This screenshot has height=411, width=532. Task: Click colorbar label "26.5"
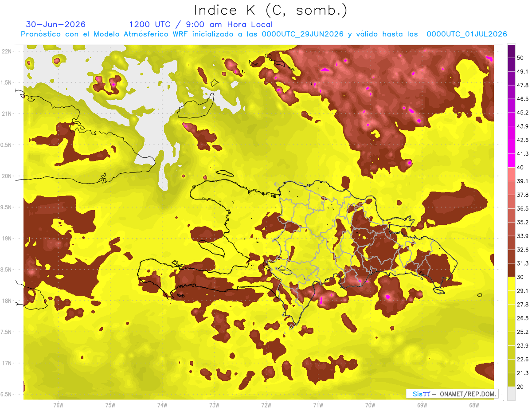point(523,318)
